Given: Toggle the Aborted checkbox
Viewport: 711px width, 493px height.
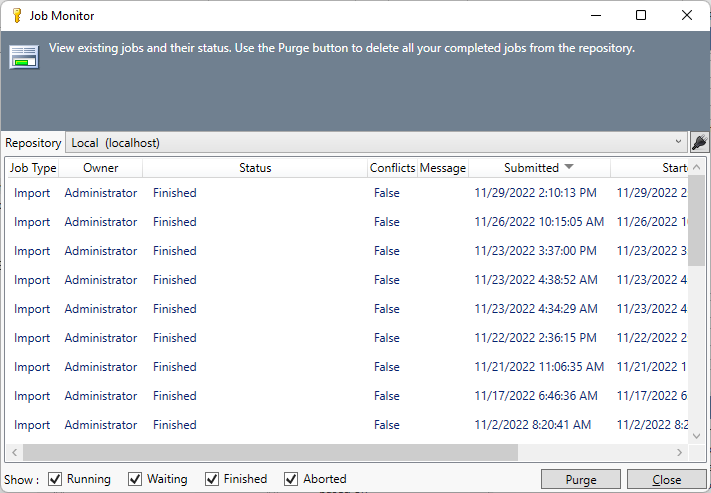Looking at the screenshot, I should (291, 479).
